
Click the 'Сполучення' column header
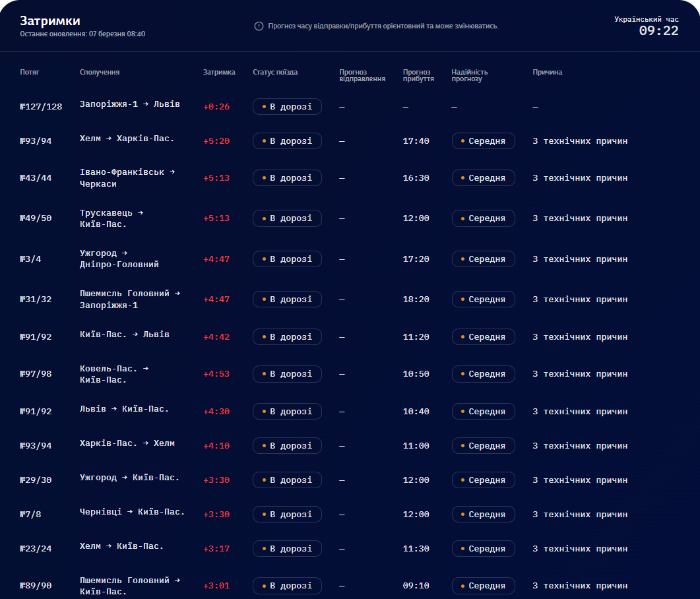tap(100, 73)
